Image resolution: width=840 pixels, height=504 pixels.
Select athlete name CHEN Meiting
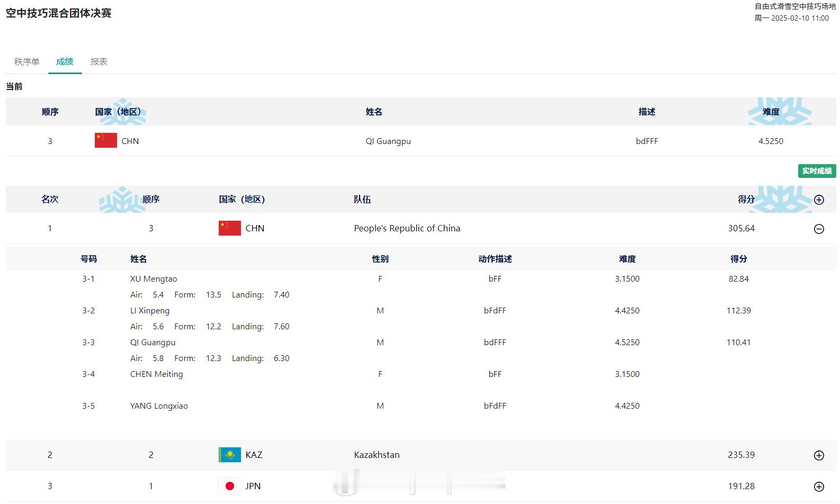pos(157,374)
